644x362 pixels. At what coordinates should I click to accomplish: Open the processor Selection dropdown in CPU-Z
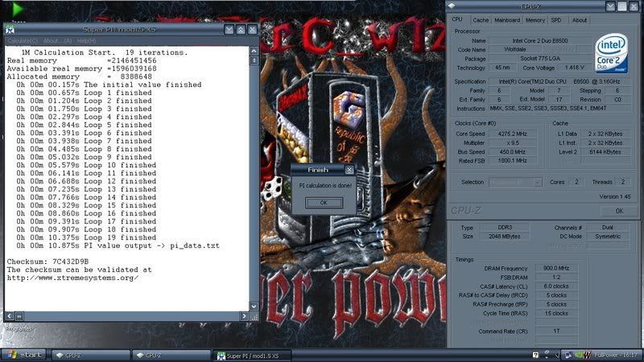click(x=516, y=183)
